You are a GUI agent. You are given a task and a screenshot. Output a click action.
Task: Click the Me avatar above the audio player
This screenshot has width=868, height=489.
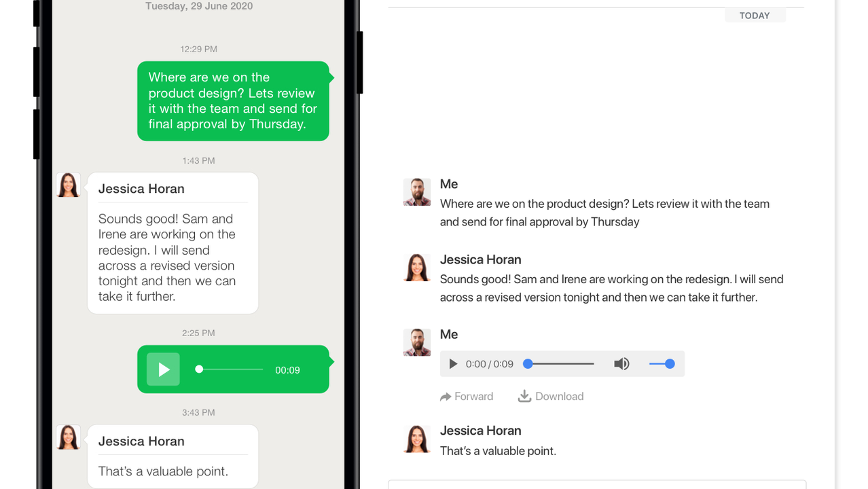[416, 342]
